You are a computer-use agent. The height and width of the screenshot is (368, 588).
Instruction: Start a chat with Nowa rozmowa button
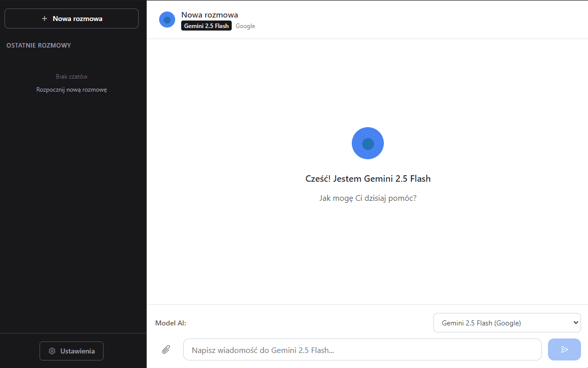point(72,19)
